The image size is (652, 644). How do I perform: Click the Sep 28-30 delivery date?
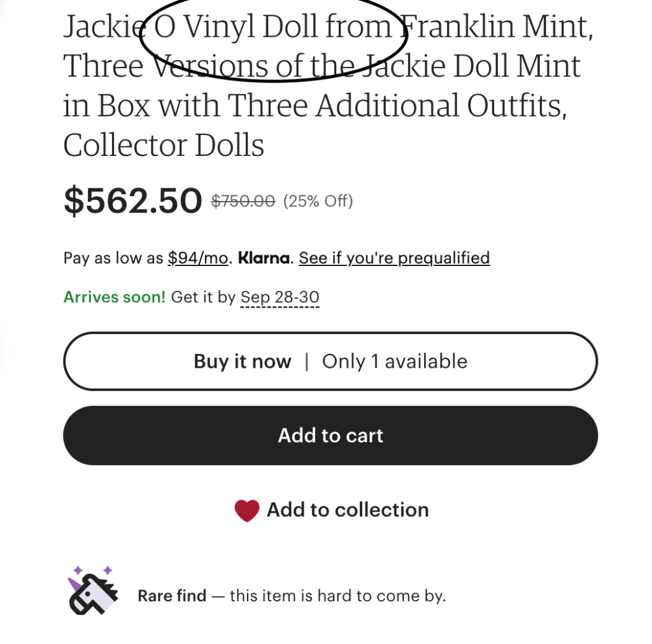280,297
